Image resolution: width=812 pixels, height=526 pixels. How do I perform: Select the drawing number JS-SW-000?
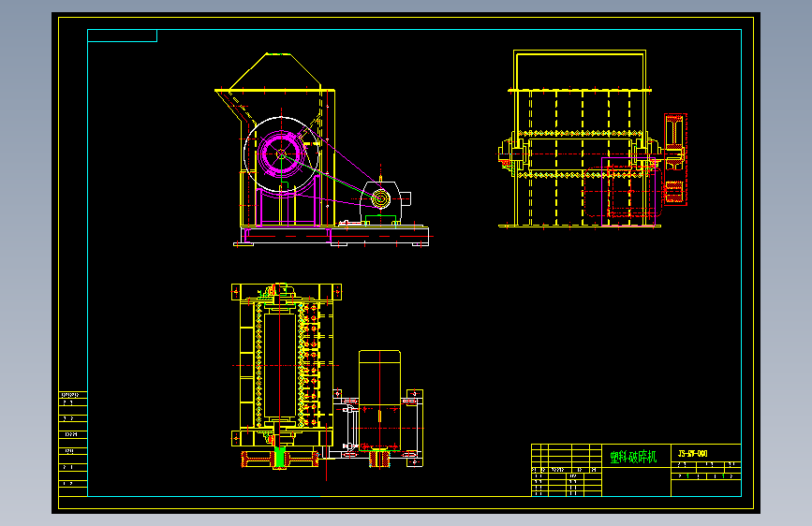[x=692, y=454]
